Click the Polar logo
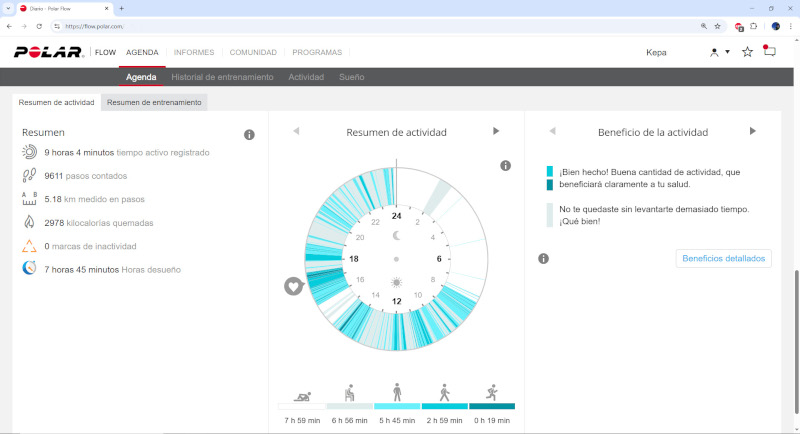This screenshot has height=434, width=800. [47, 52]
